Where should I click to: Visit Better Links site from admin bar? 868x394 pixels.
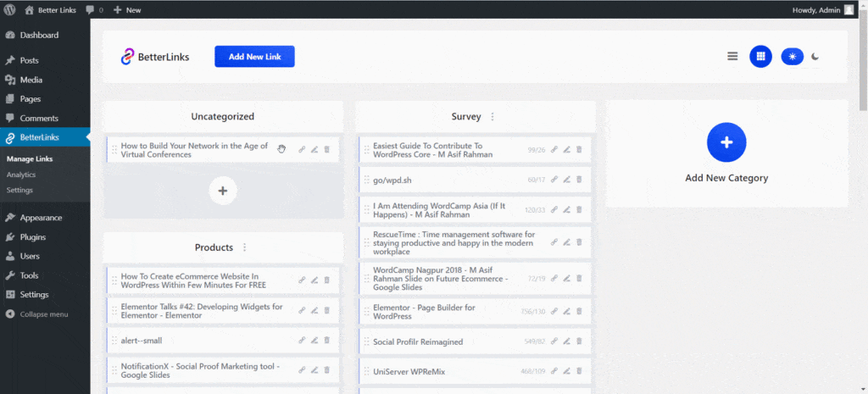51,9
